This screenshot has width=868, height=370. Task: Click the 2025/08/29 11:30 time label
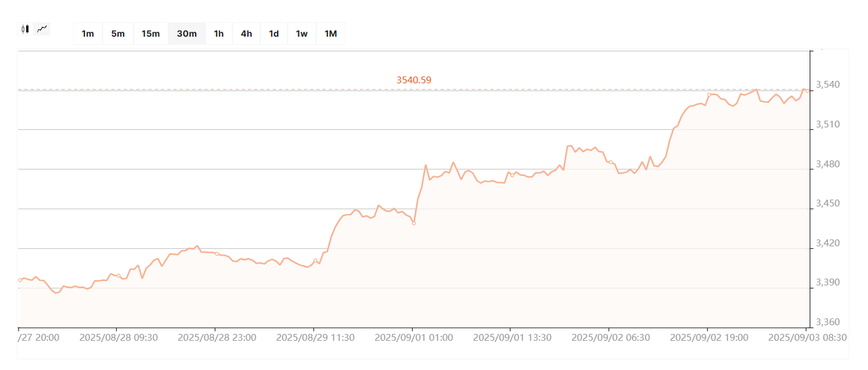pos(315,338)
